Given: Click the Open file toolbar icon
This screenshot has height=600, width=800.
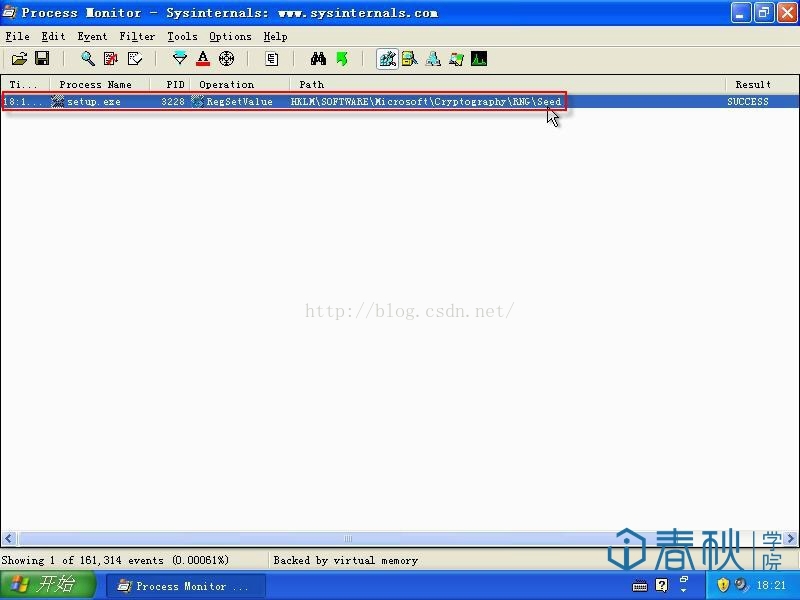Looking at the screenshot, I should [19, 59].
